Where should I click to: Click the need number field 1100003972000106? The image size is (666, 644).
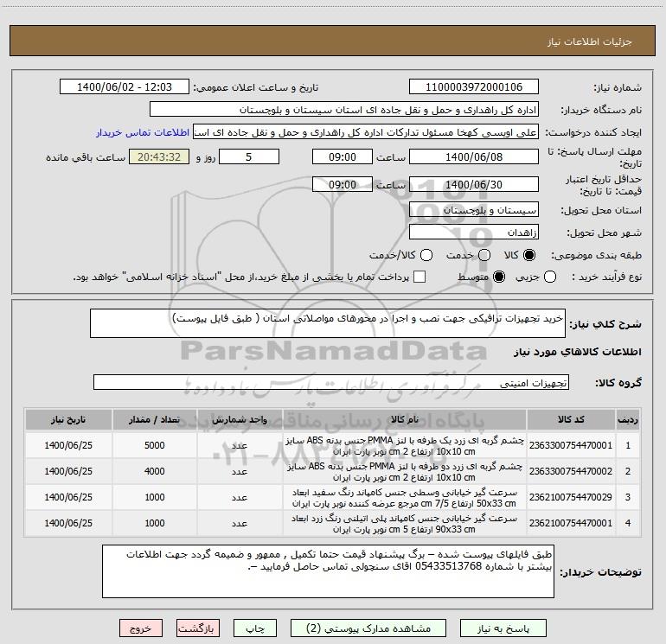tap(474, 87)
